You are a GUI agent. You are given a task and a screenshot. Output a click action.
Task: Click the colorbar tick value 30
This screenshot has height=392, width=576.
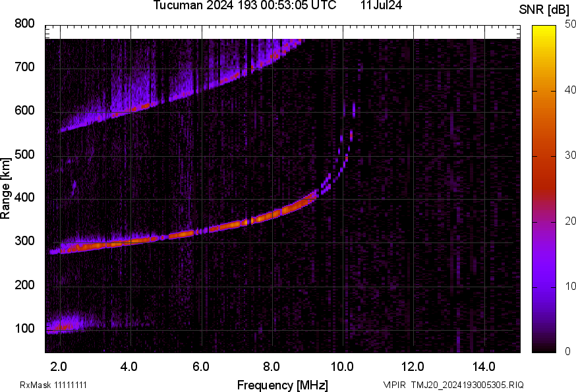tap(570, 155)
